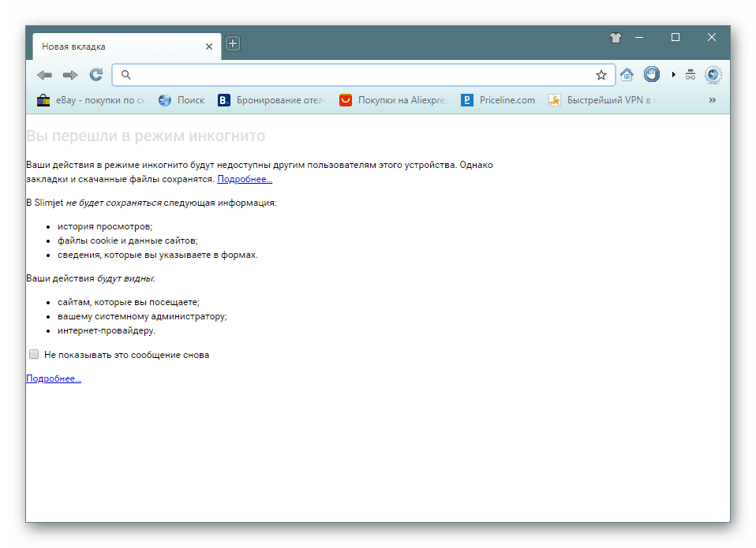This screenshot has width=756, height=548.
Task: Click the heading "Вы перешли в режим инкогнито"
Action: click(146, 136)
